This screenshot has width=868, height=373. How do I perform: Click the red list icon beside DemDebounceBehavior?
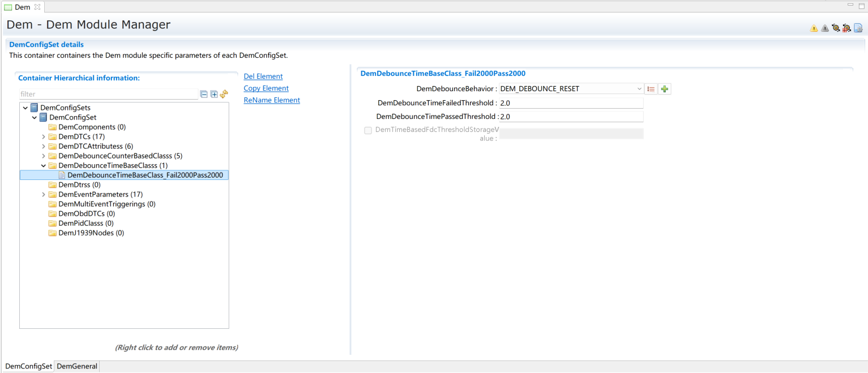[x=651, y=89]
